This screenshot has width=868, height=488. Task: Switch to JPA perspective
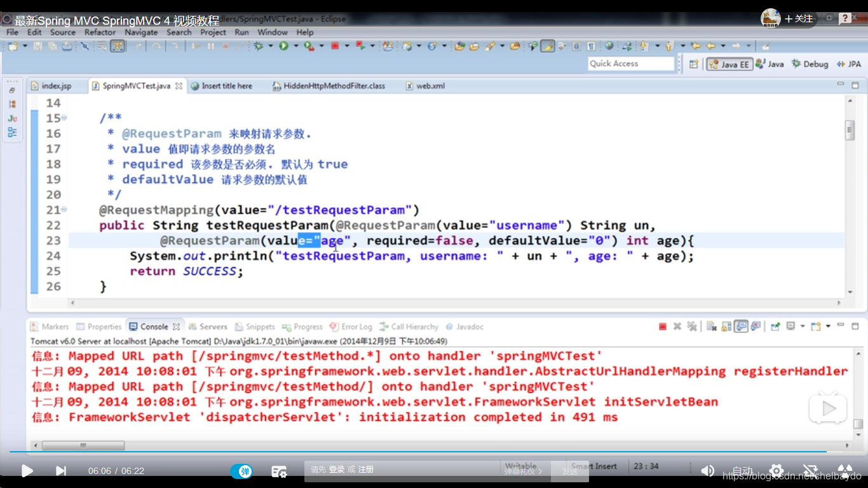[x=849, y=64]
